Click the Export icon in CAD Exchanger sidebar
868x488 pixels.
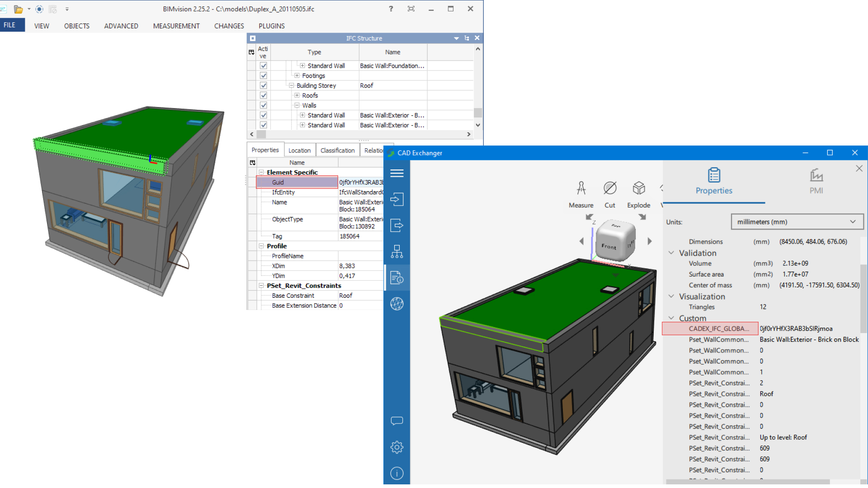397,225
